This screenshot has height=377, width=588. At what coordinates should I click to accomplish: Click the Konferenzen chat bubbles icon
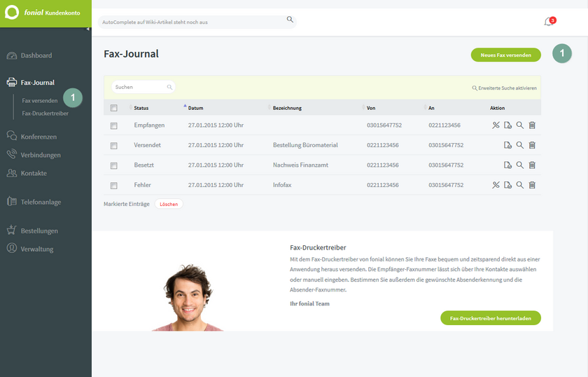[12, 135]
